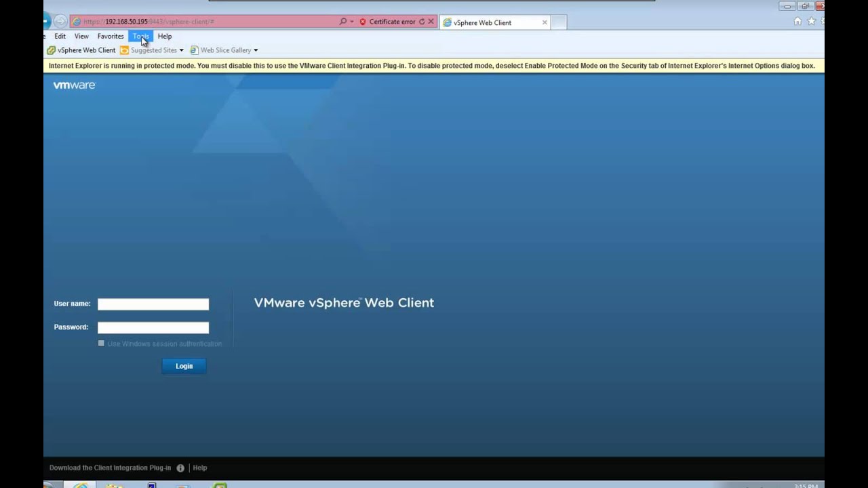Minimize the browser window
This screenshot has height=488, width=868.
pyautogui.click(x=788, y=6)
